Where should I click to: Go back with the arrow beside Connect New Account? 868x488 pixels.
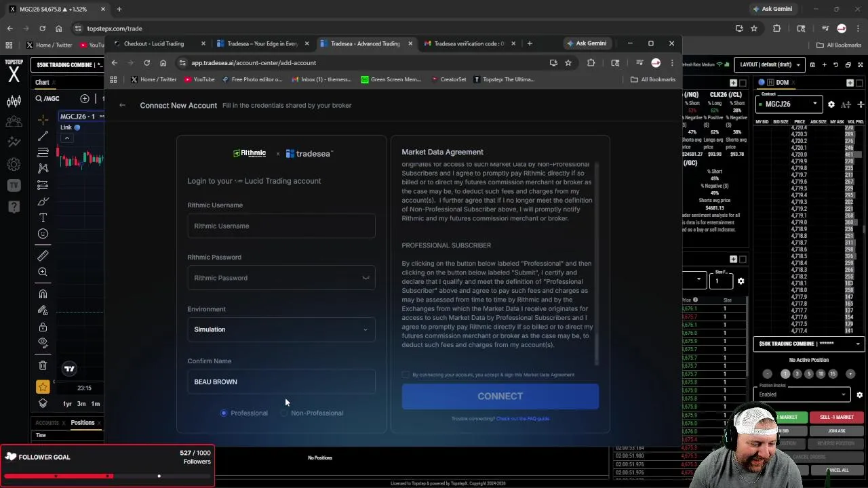pyautogui.click(x=122, y=105)
